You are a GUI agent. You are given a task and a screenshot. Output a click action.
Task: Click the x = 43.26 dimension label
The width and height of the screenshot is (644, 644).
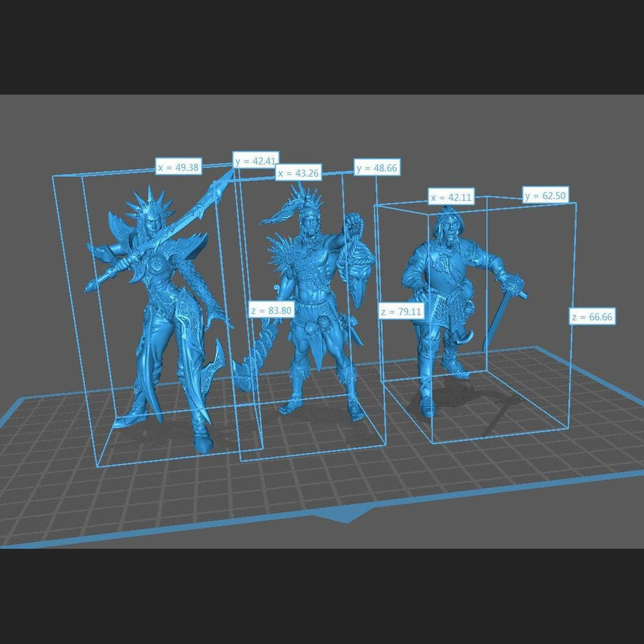[298, 173]
